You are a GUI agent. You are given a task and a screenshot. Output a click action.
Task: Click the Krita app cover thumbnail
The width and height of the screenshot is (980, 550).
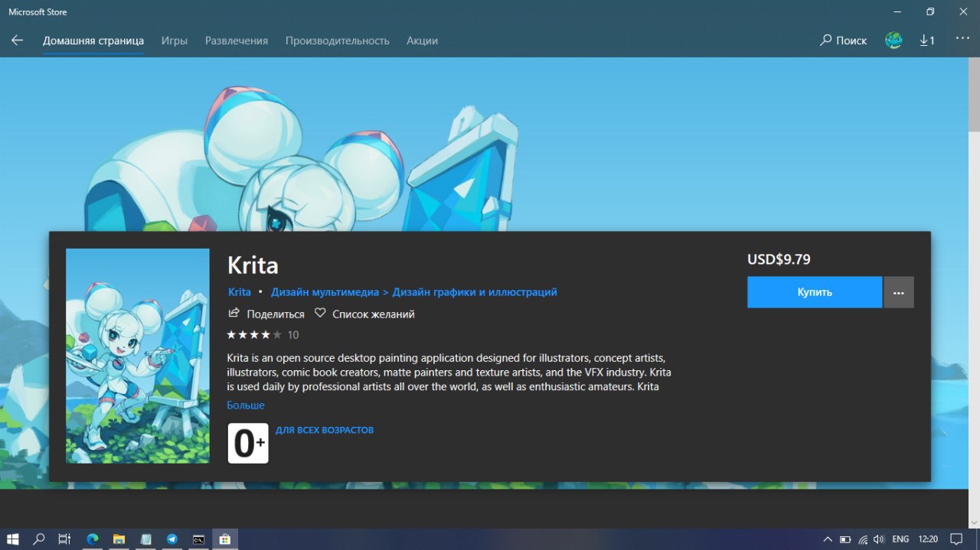(x=138, y=356)
